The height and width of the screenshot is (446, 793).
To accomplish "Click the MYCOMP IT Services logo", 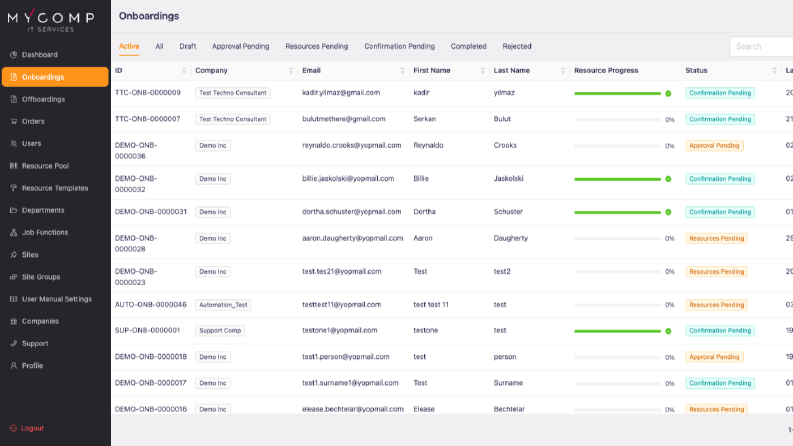I will [x=51, y=20].
